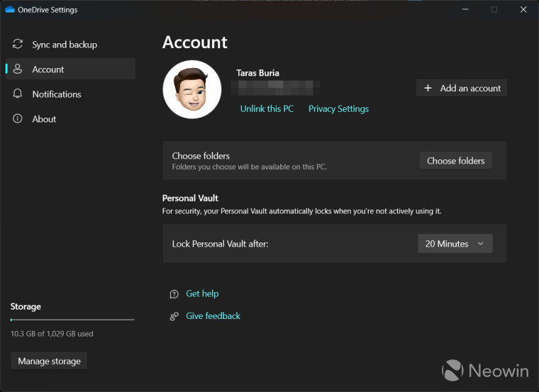Click the About info circle icon
Screen dimensions: 539x392
(x=18, y=118)
